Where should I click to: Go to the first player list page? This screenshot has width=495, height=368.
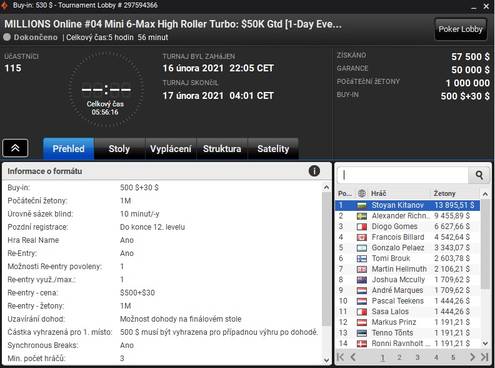click(340, 357)
